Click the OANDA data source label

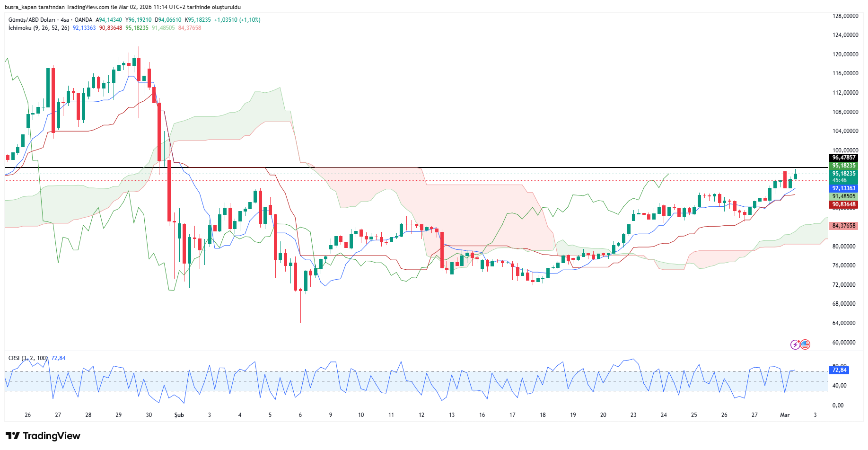pyautogui.click(x=83, y=20)
